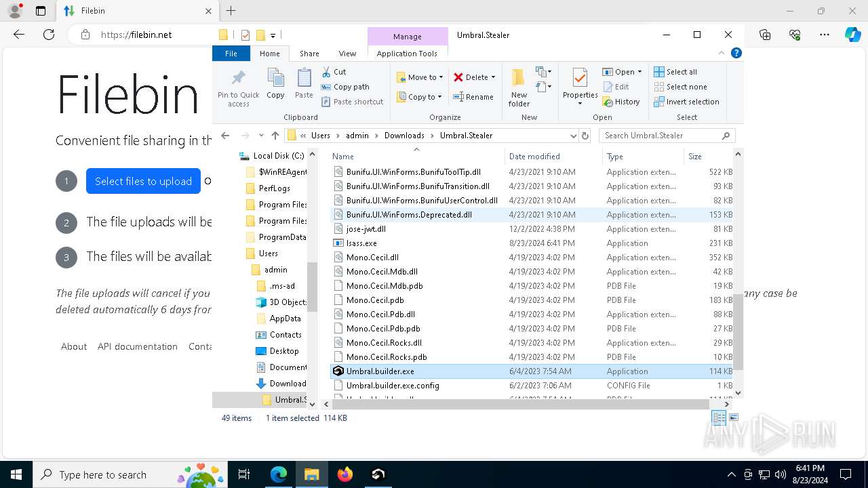Click the Search Umbral.Stealer field
The image size is (868, 488).
(667, 136)
